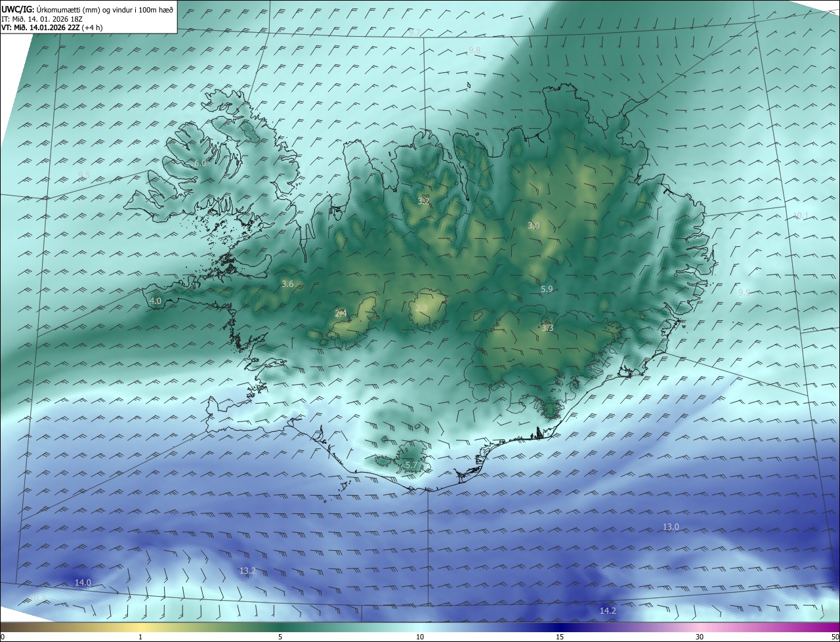This screenshot has width=840, height=642.
Task: Click the yellow section of the color scale
Action: 140,627
